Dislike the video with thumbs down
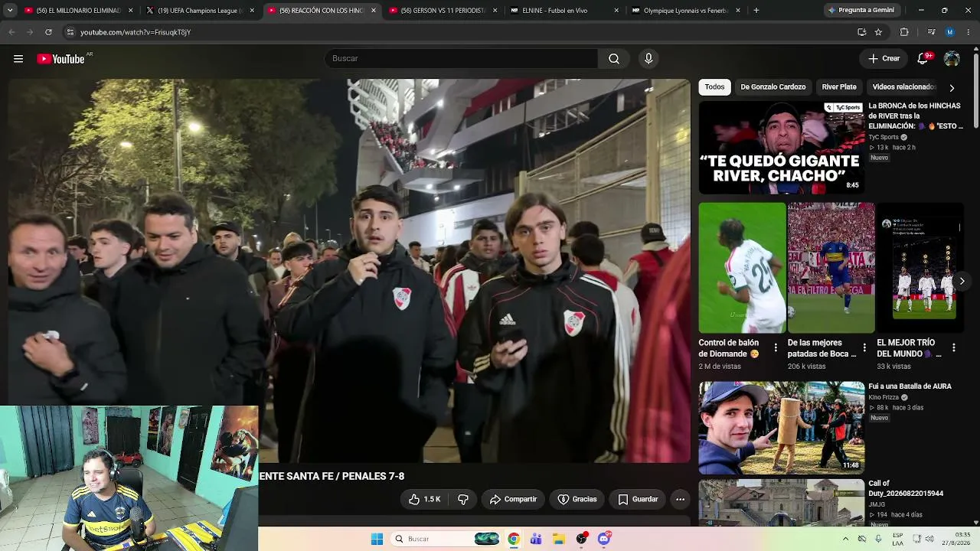This screenshot has height=551, width=980. (x=463, y=499)
